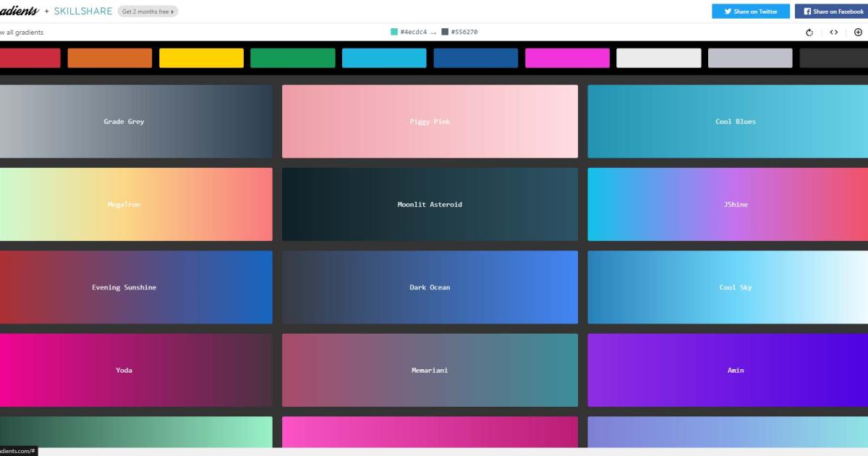Screen dimensions: 868x456
Task: Select the Moonlit Asteroid gradient
Action: [x=429, y=204]
